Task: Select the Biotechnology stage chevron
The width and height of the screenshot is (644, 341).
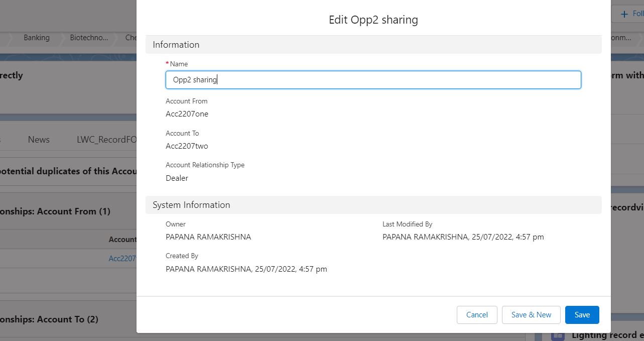Action: [88, 37]
